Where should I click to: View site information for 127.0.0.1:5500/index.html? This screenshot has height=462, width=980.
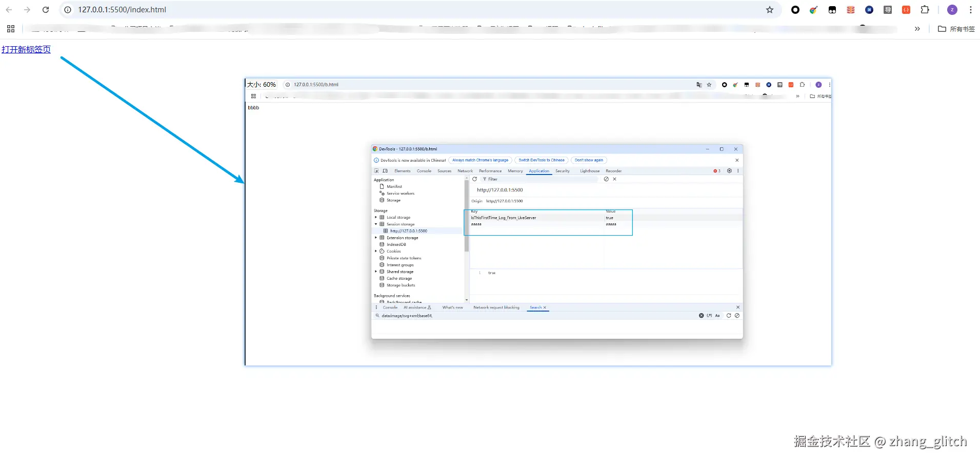tap(68, 10)
